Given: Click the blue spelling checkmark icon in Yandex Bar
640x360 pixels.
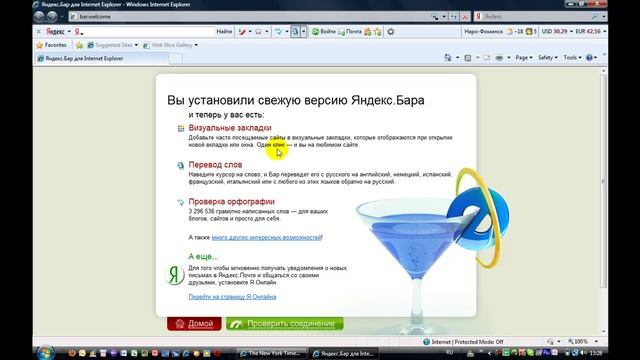Looking at the screenshot, I should (x=278, y=31).
